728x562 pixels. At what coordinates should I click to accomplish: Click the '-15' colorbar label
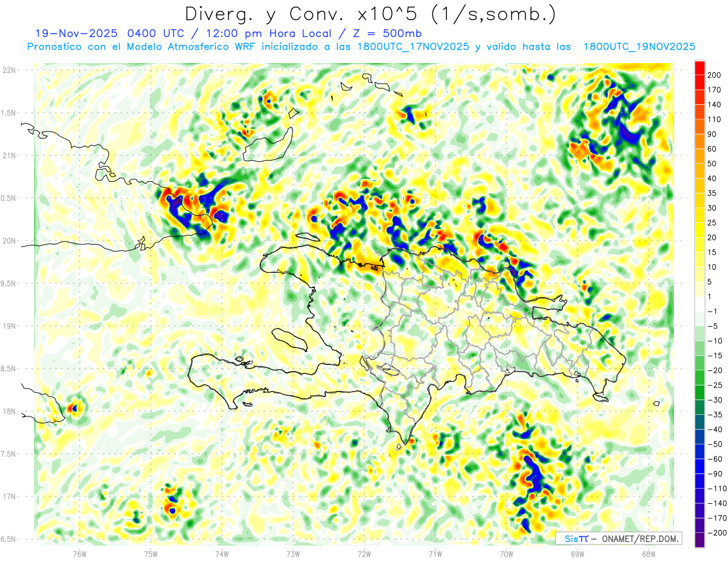pyautogui.click(x=714, y=355)
